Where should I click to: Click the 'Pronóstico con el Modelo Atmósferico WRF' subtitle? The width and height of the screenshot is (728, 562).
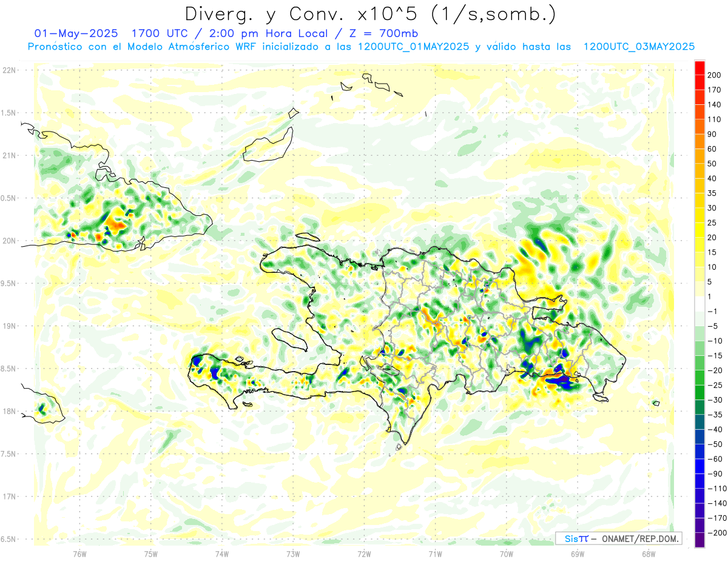point(143,47)
